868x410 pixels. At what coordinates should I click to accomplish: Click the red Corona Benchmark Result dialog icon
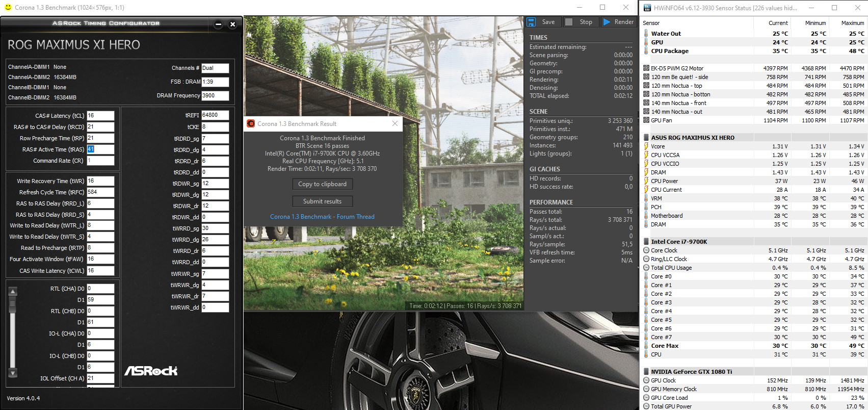pos(251,123)
